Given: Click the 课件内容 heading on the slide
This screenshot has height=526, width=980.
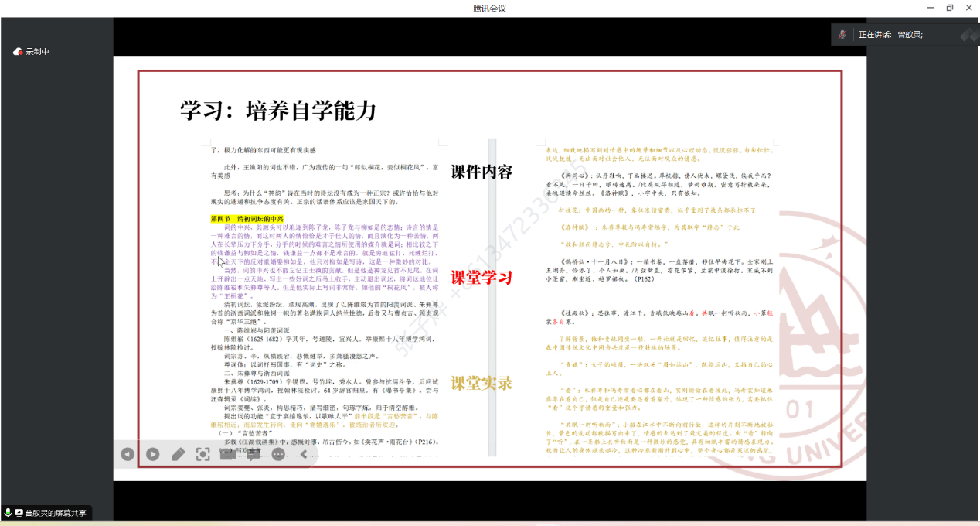Looking at the screenshot, I should click(481, 172).
